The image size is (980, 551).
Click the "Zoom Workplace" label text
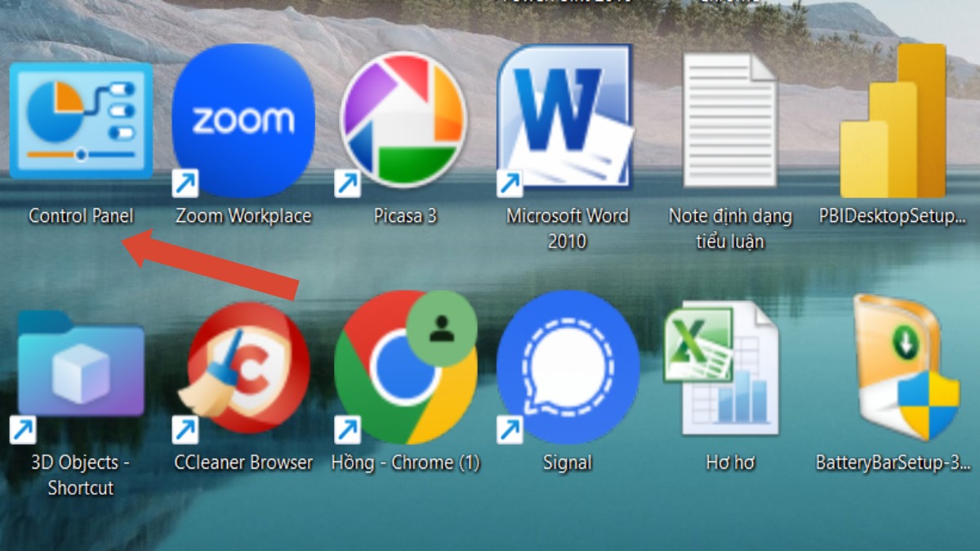243,216
